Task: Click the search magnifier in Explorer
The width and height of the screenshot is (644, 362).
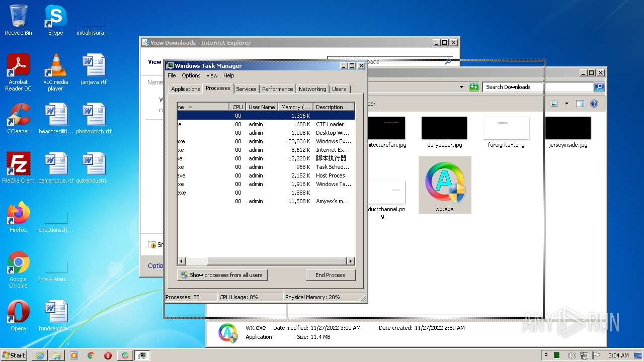Action: 599,87
